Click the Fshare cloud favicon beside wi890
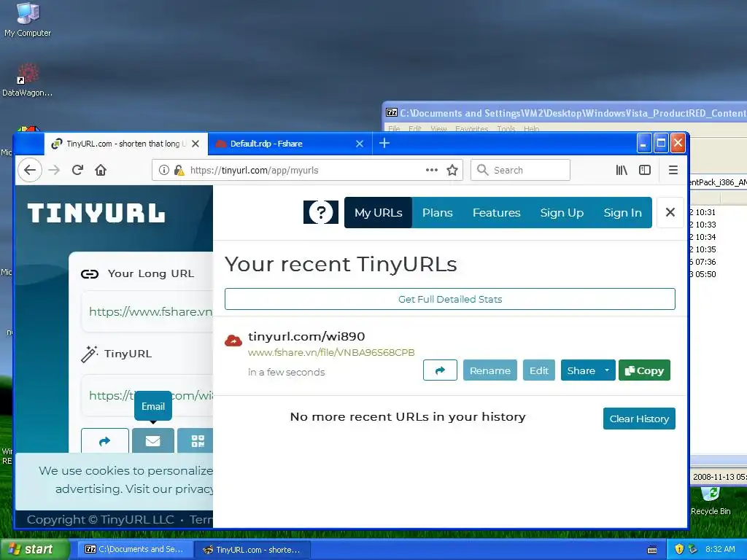The width and height of the screenshot is (747, 560). [x=233, y=340]
